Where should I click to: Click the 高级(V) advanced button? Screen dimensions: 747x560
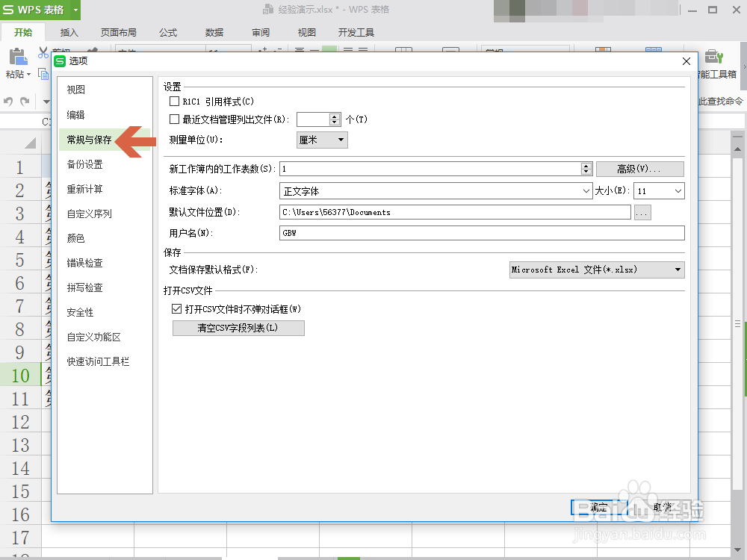[x=639, y=169]
